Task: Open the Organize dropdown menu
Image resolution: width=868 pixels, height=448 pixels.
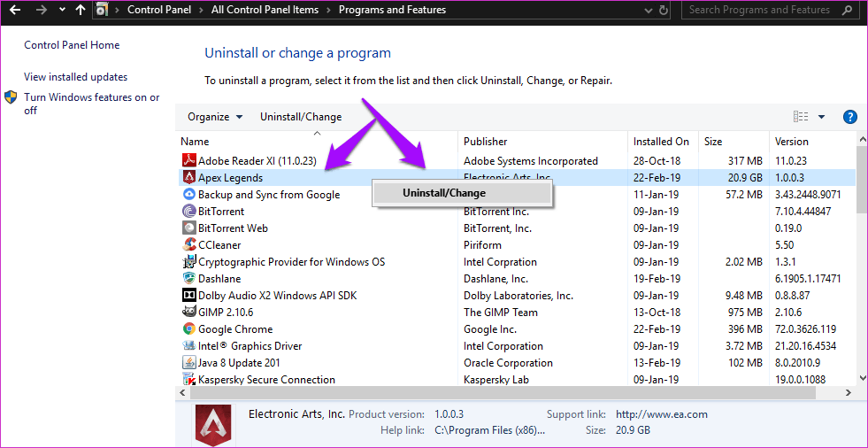Action: coord(215,117)
